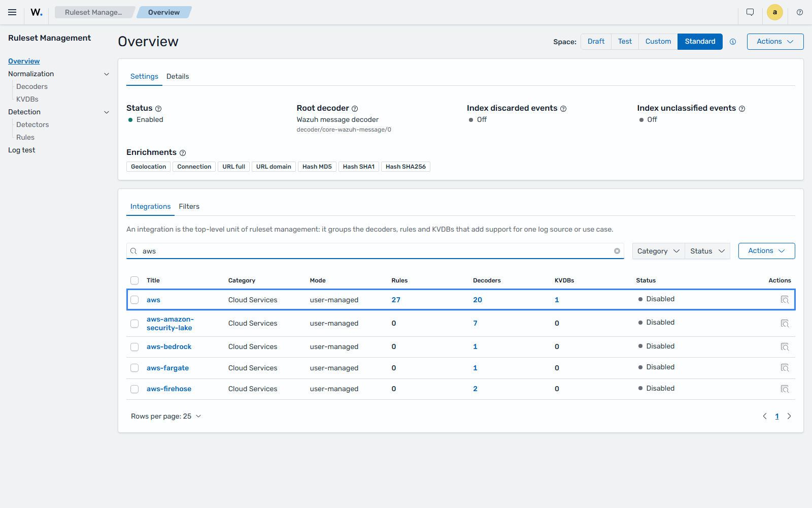Check the aws-bedrock checkbox

pos(134,347)
